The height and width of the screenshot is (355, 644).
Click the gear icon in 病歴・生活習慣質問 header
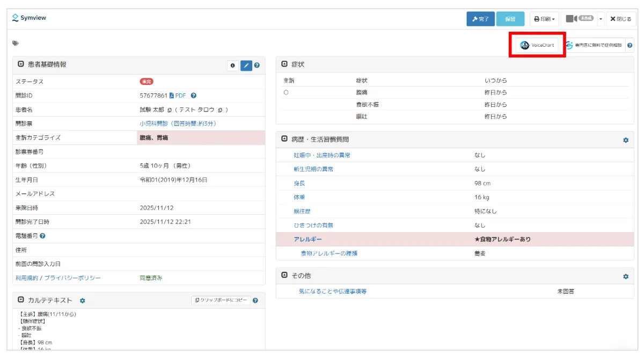(x=626, y=140)
